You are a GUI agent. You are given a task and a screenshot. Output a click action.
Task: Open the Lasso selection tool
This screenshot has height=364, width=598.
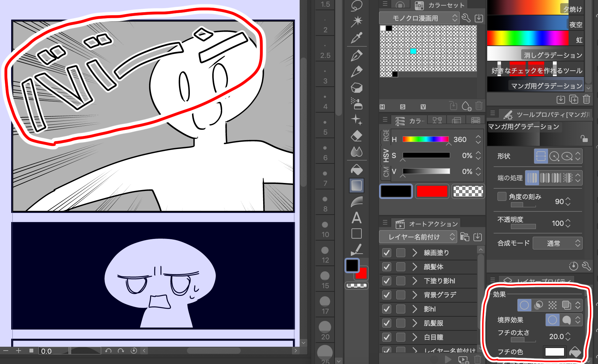(356, 5)
